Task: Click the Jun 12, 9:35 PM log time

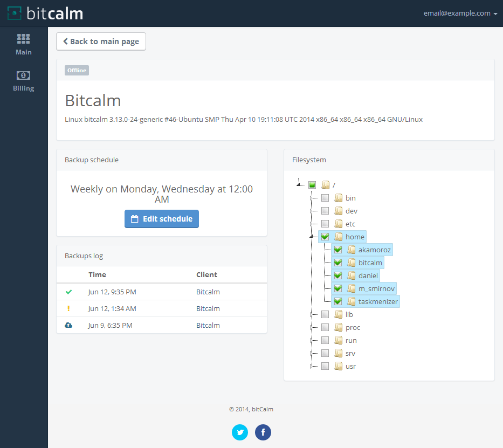Action: point(112,292)
